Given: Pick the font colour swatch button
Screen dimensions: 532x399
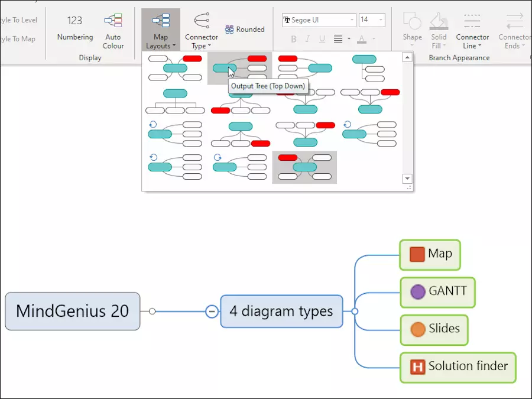Looking at the screenshot, I should pos(361,40).
